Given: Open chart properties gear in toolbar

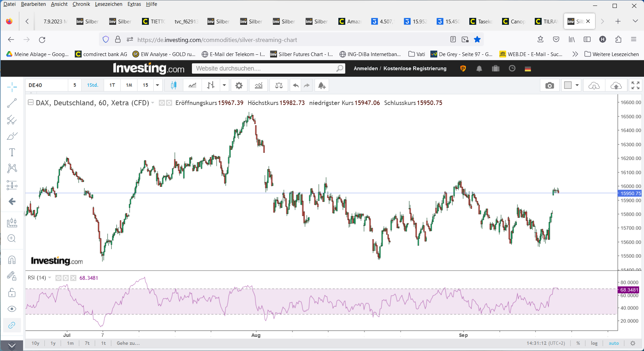Looking at the screenshot, I should pos(239,85).
